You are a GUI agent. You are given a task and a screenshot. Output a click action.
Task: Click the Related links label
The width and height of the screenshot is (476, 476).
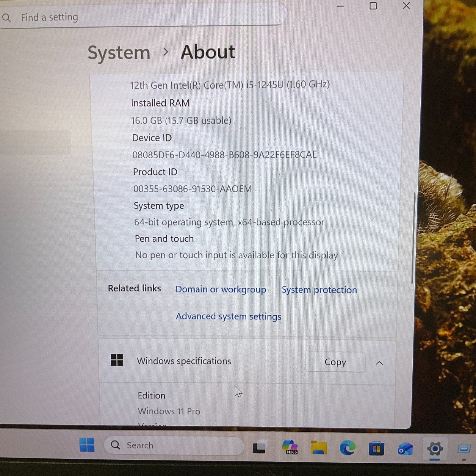click(134, 288)
